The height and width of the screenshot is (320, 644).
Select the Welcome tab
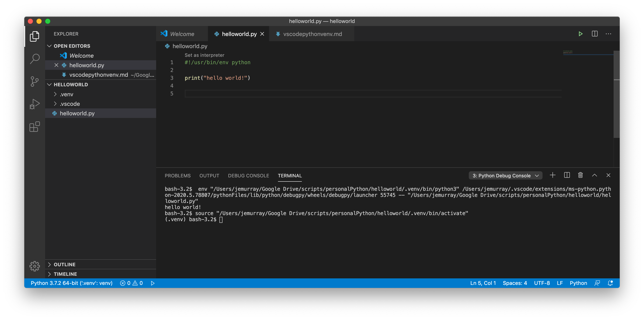[182, 34]
